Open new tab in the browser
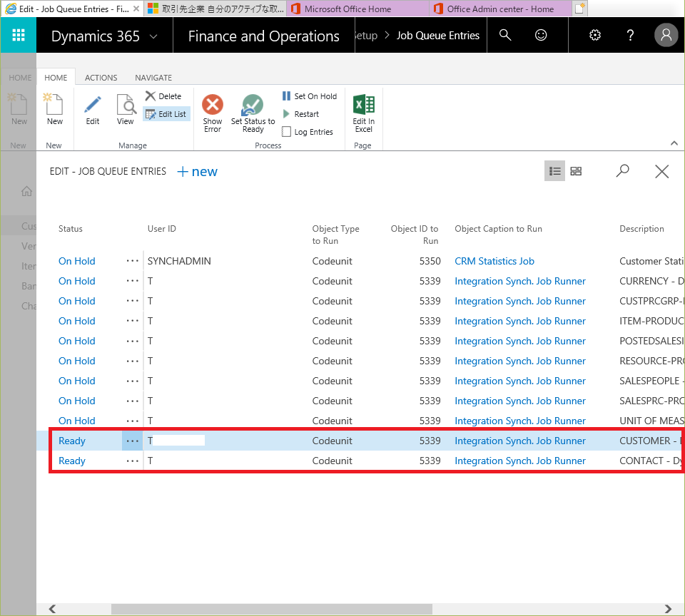 [x=579, y=9]
